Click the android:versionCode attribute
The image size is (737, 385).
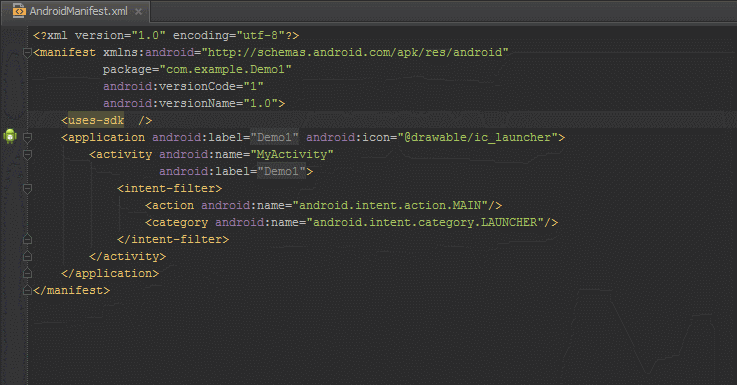(183, 86)
